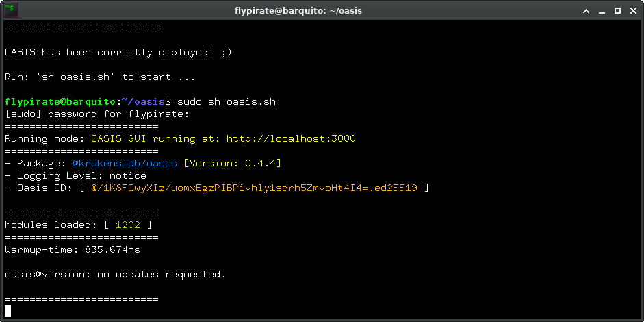Click the white terminal cursor block
The height and width of the screenshot is (322, 644).
(x=8, y=311)
